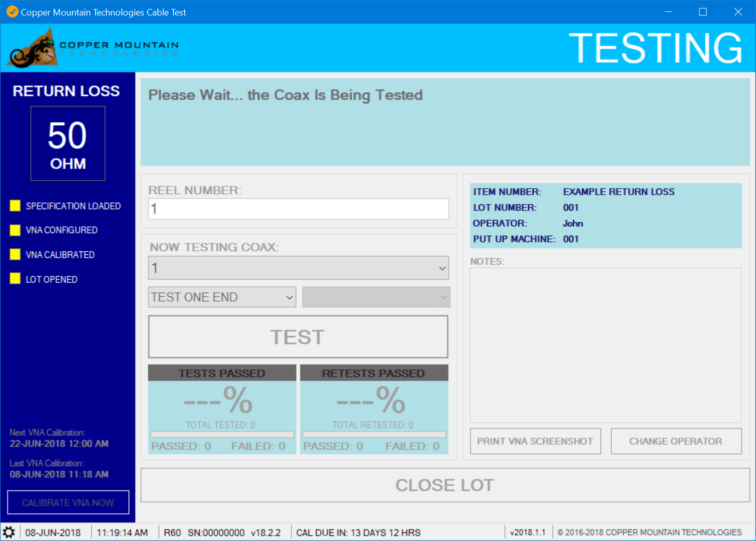Click the Retests Passed header
The width and height of the screenshot is (756, 541).
[374, 373]
